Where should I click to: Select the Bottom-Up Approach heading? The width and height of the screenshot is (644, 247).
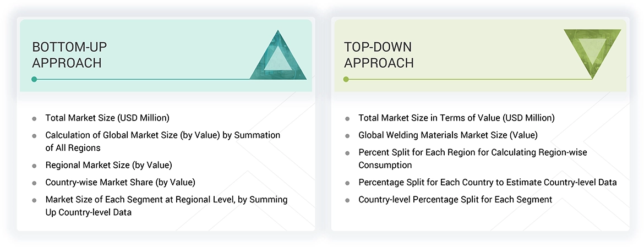pos(67,54)
